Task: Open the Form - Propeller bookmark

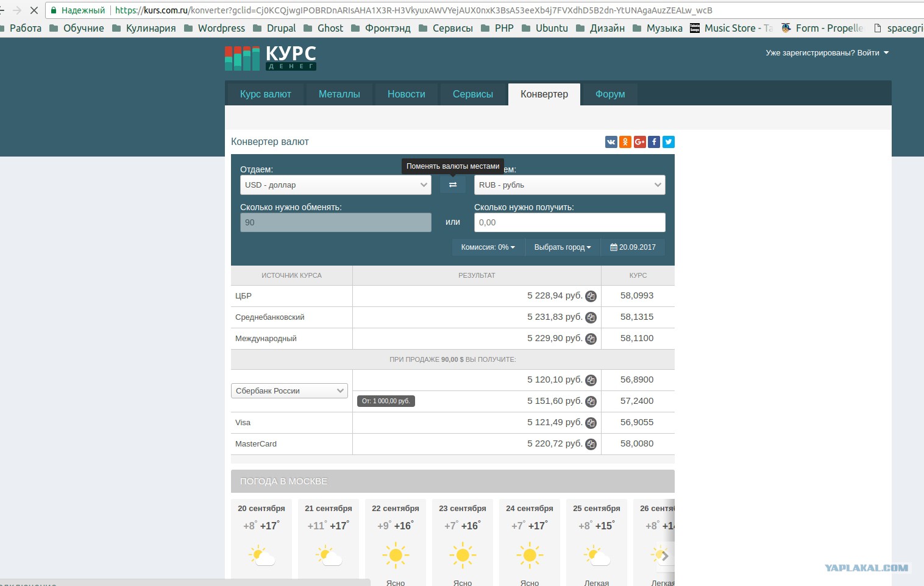Action: coord(822,28)
